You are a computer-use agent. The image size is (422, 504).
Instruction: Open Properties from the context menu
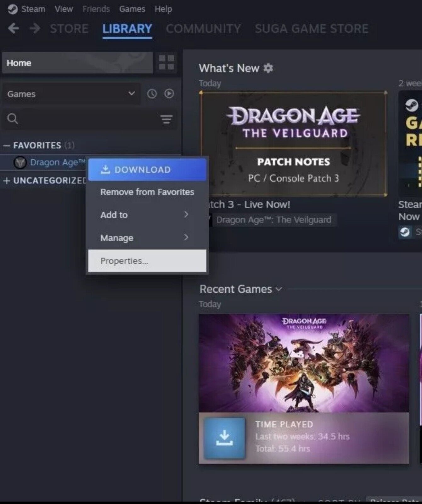pyautogui.click(x=147, y=261)
